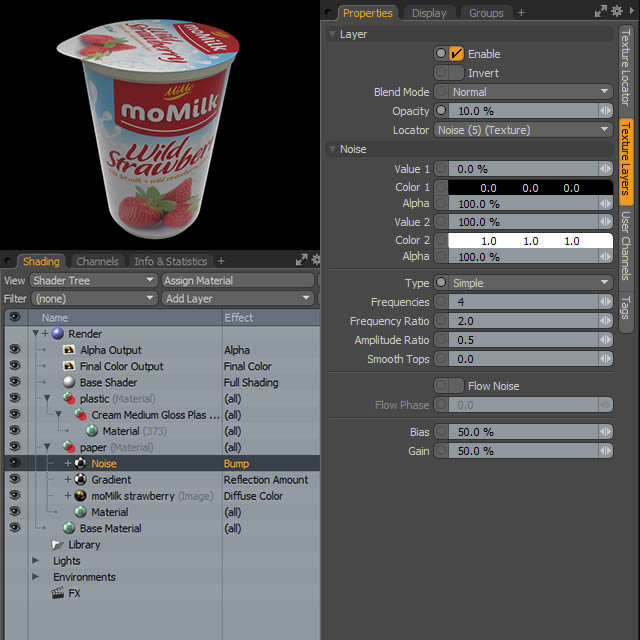Viewport: 640px width, 640px height.
Task: Open the Info & Statistics tab
Action: coord(170,261)
